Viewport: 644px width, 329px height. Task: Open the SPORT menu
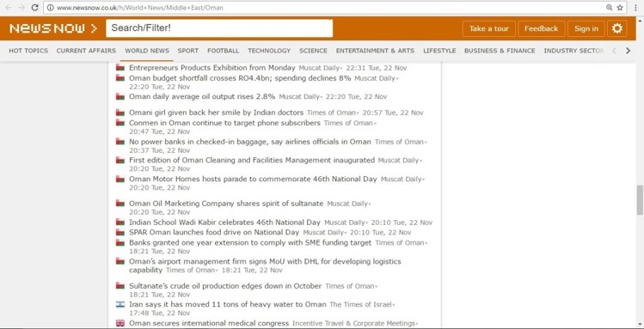188,51
